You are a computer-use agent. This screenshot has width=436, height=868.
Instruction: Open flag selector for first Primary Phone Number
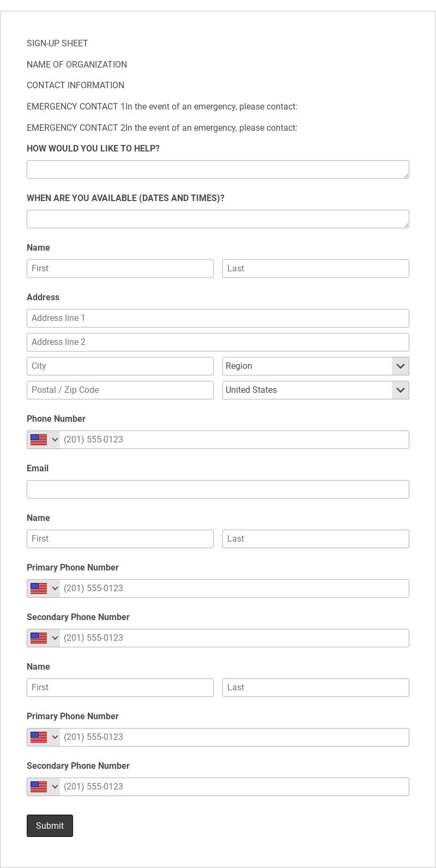pos(44,588)
